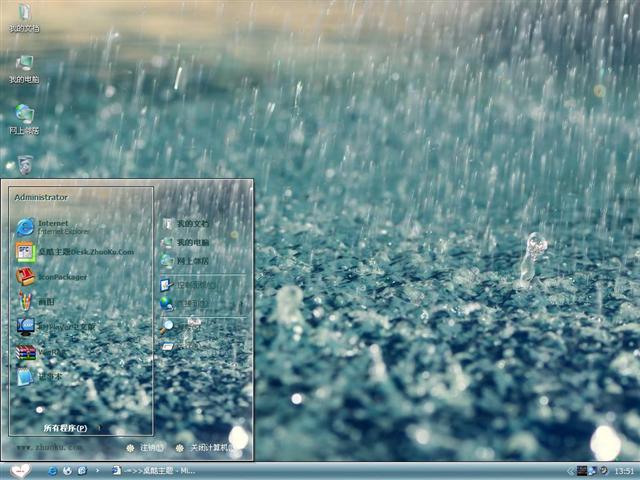
Task: Expand the quick launch overflow chevron
Action: 98,471
